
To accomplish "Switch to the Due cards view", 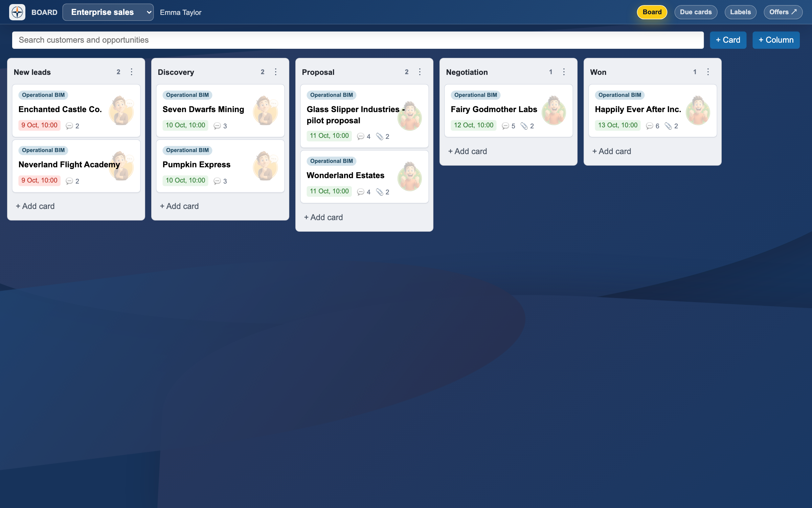I will (x=696, y=12).
